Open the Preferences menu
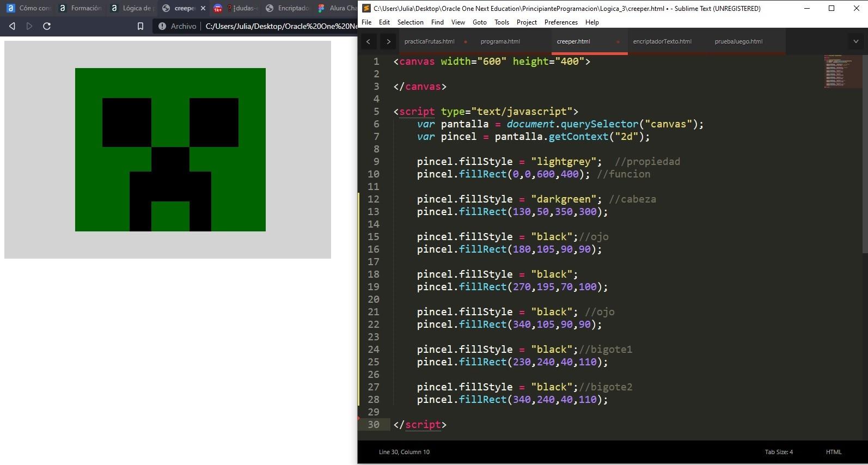The height and width of the screenshot is (465, 868). pyautogui.click(x=561, y=22)
